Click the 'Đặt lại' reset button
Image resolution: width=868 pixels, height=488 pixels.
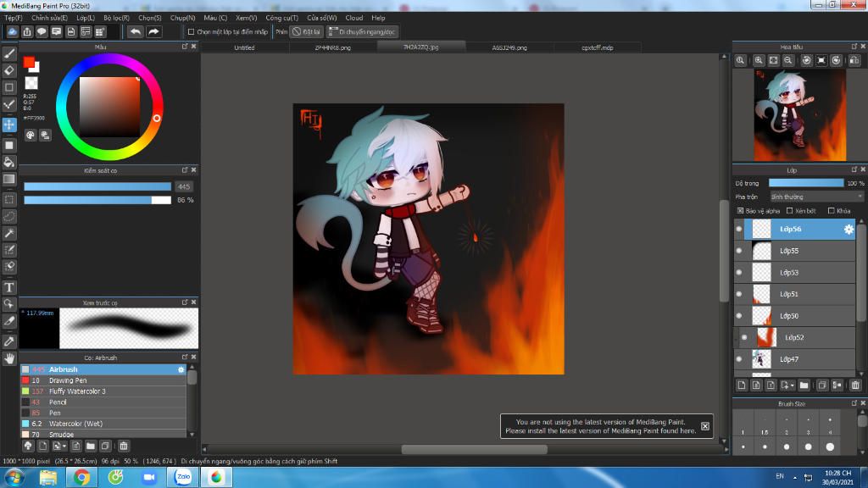pos(306,32)
